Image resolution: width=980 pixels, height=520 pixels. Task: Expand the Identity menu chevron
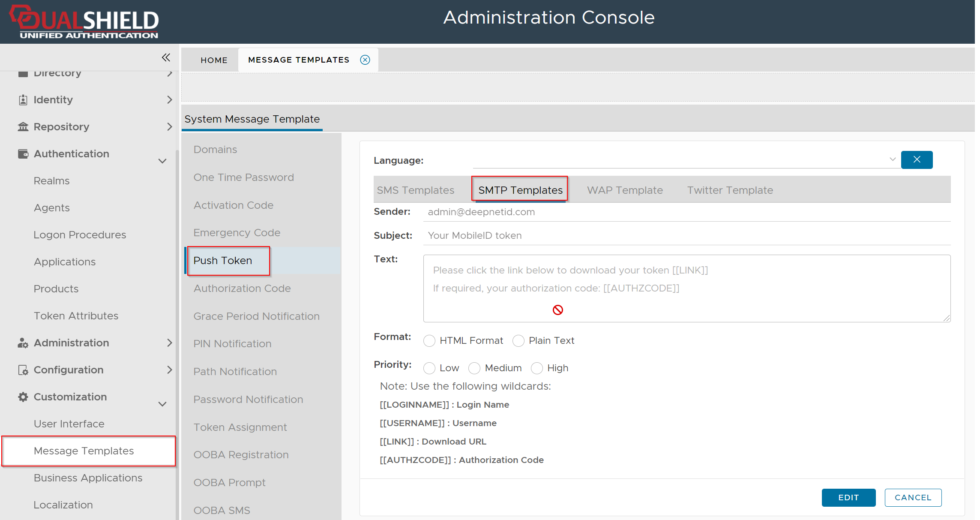click(170, 100)
